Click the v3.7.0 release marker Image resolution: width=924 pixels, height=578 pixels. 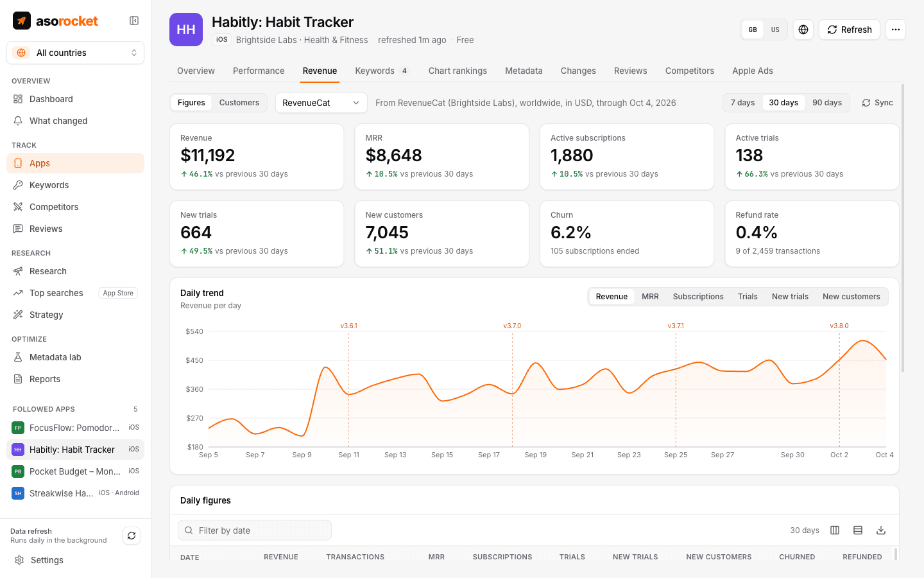pos(512,326)
